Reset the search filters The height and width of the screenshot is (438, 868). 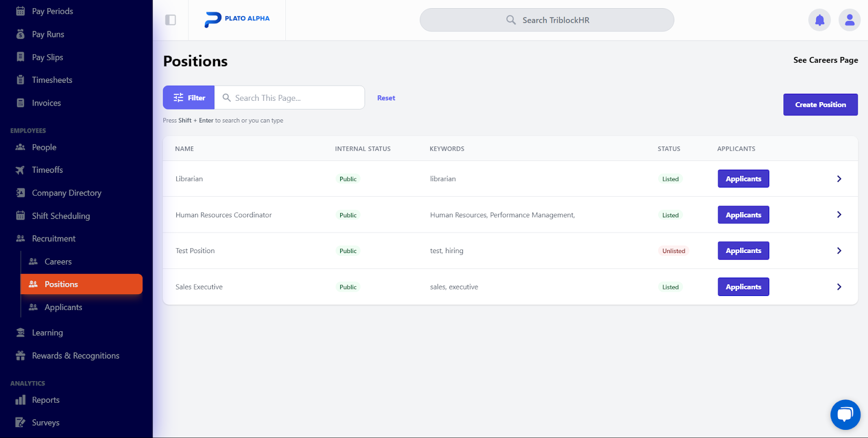[x=386, y=98]
